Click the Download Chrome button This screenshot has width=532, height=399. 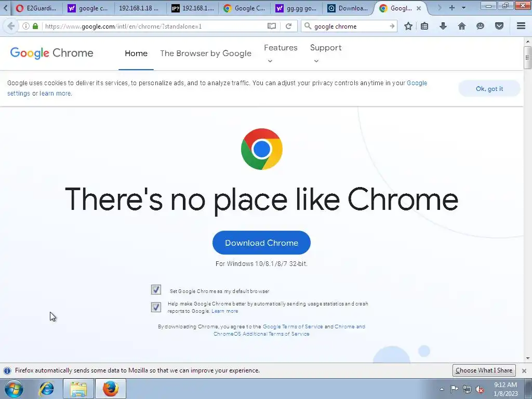pos(261,243)
